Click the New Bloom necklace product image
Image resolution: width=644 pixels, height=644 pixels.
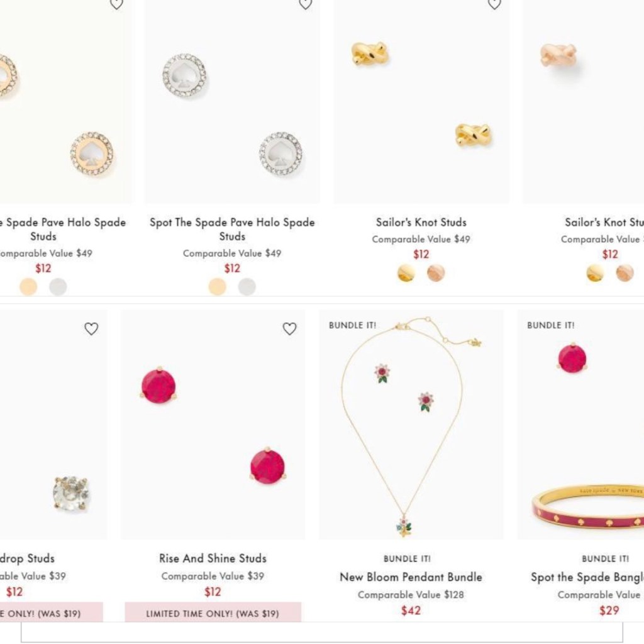coord(411,428)
